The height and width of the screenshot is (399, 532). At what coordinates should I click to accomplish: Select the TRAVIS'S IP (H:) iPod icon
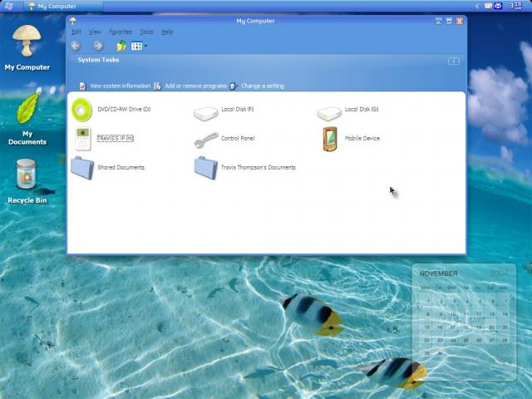tap(83, 139)
